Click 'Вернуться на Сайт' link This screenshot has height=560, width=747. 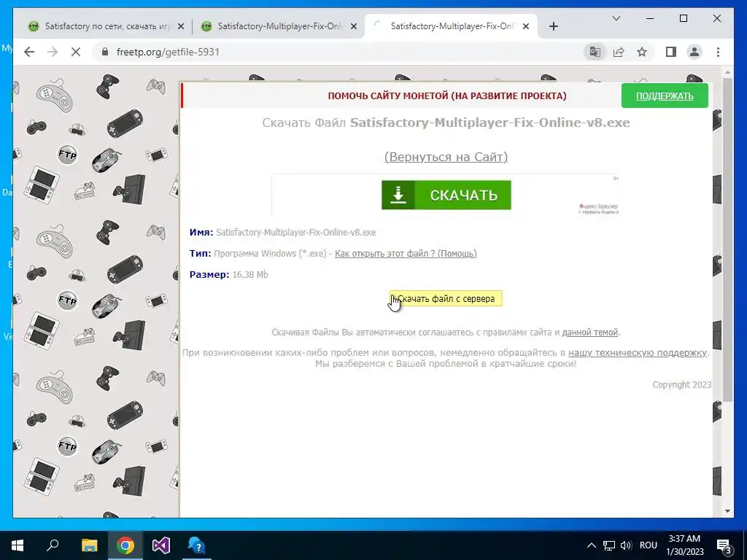pyautogui.click(x=446, y=157)
